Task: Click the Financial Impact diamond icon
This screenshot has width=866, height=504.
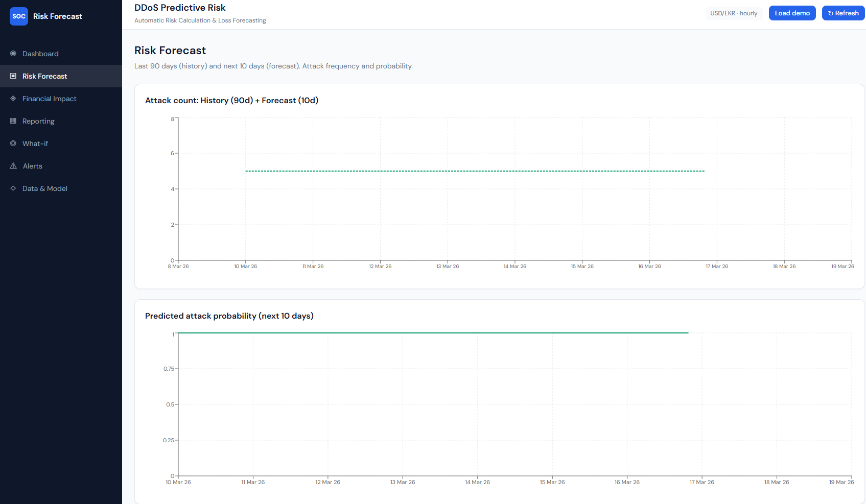Action: (13, 99)
